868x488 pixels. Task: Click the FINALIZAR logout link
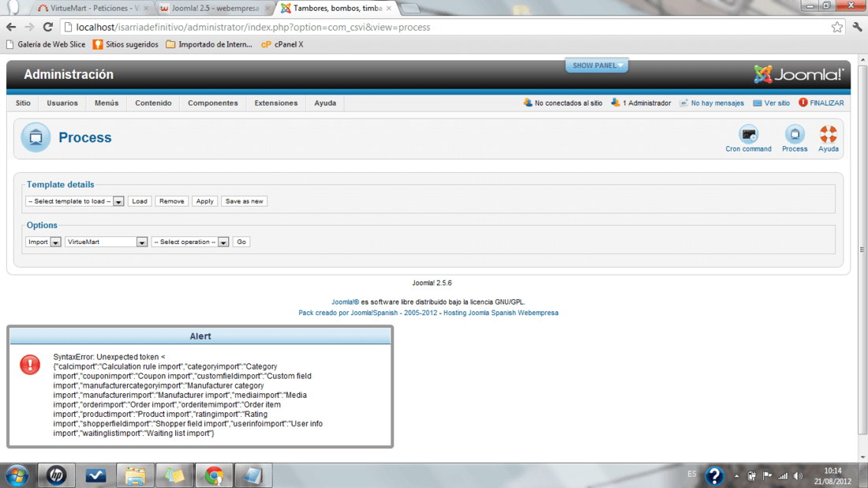click(821, 103)
